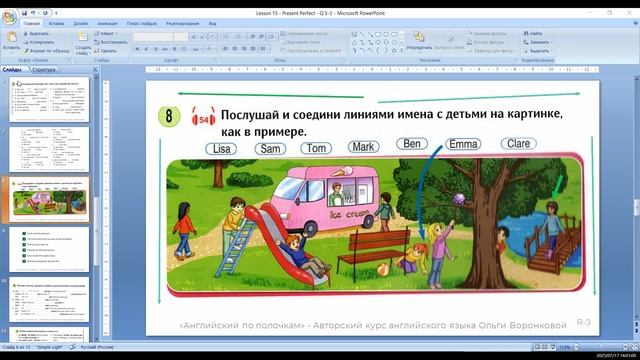
Task: Open the Дизайн tab
Action: tap(80, 24)
